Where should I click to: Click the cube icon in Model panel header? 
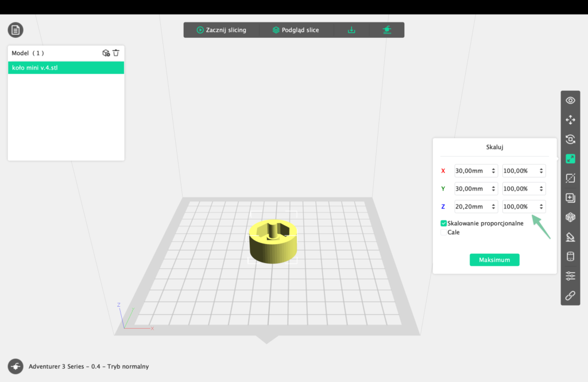pyautogui.click(x=106, y=53)
